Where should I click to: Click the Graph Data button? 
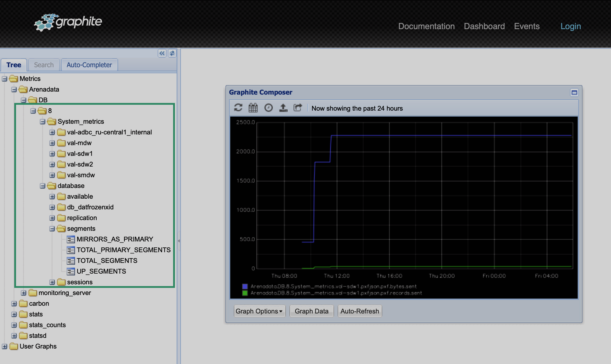[x=311, y=311]
